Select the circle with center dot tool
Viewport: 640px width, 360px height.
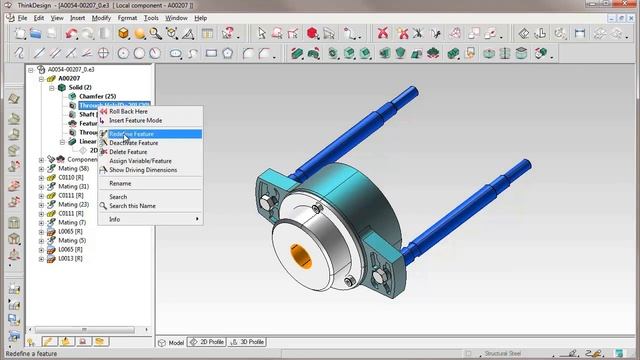(x=123, y=53)
